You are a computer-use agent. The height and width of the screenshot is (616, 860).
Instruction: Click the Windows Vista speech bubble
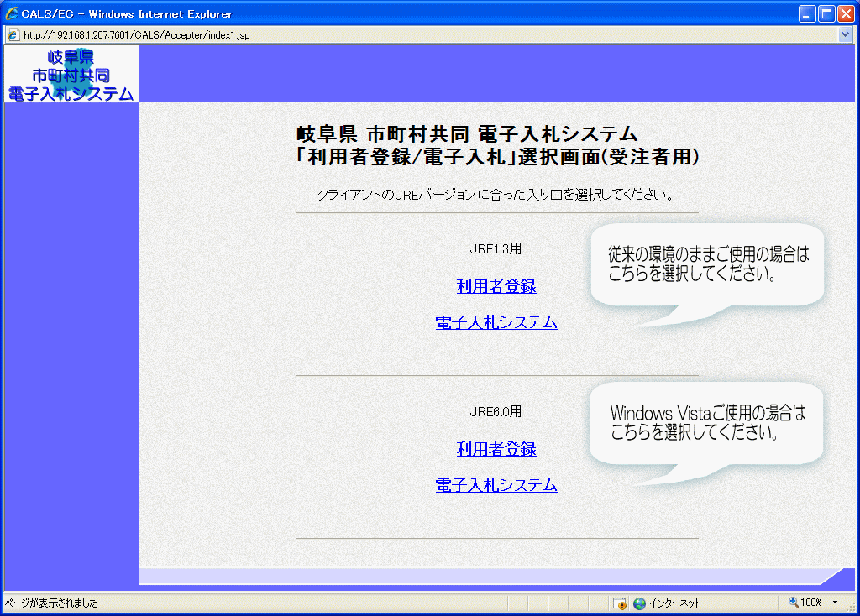(706, 432)
